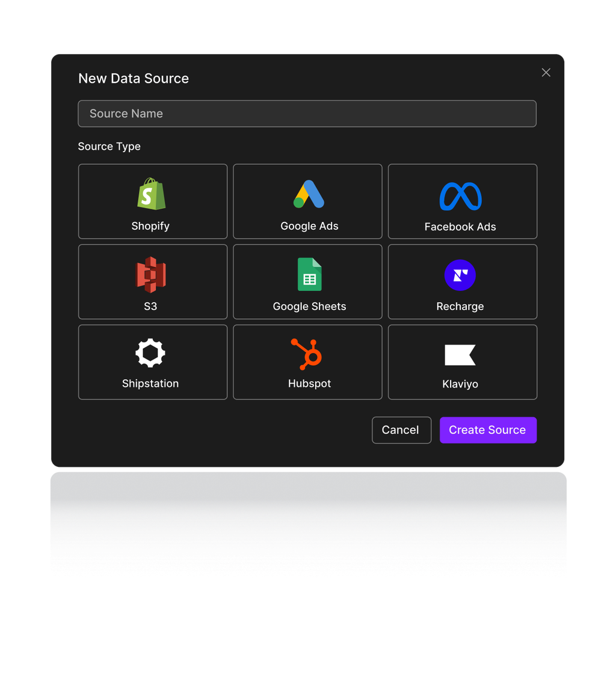Pick the white Klaviyo flag icon

point(460,355)
